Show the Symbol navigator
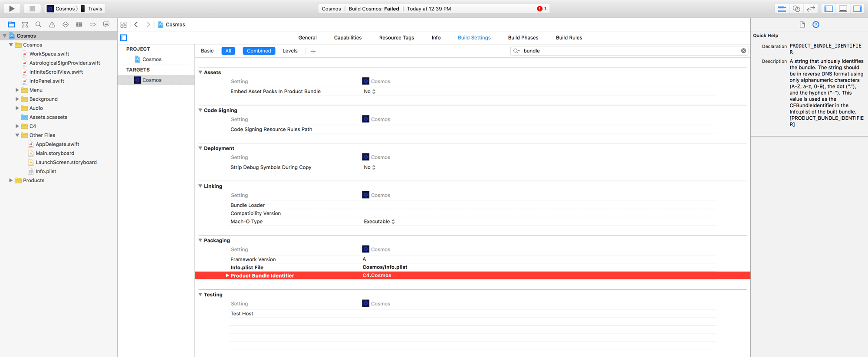 tap(25, 25)
